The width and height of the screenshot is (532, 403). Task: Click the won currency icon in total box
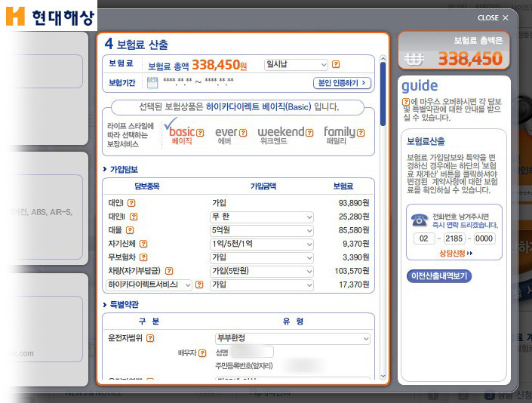pyautogui.click(x=414, y=59)
